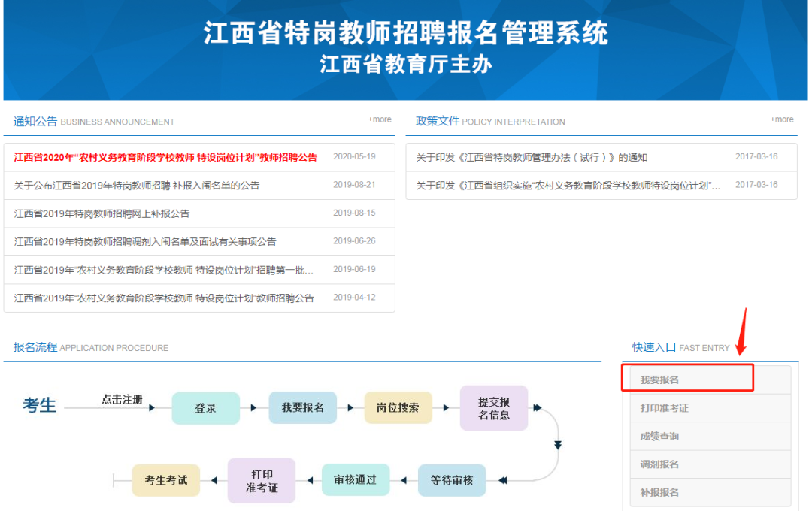Click 我要报名 in fast entry

click(x=659, y=380)
